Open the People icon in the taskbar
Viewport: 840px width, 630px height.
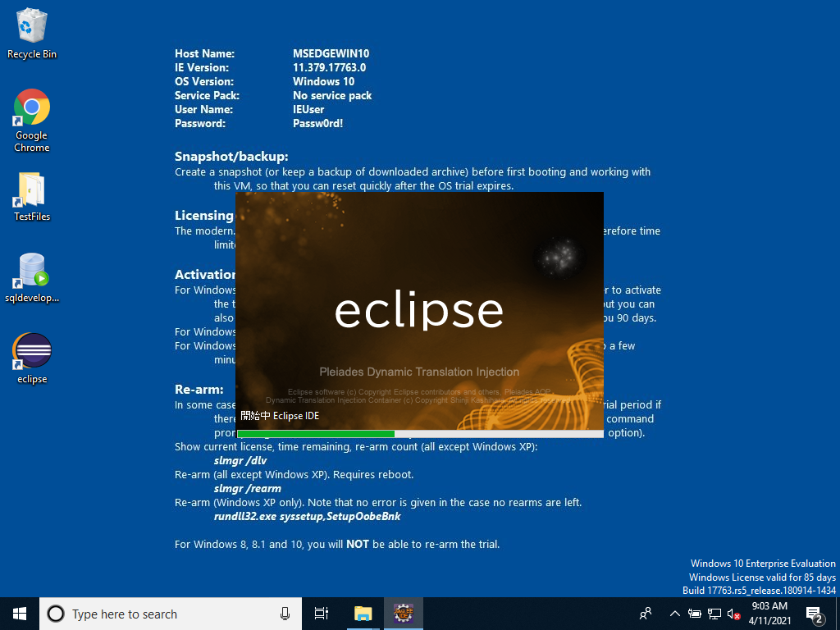[x=646, y=614]
